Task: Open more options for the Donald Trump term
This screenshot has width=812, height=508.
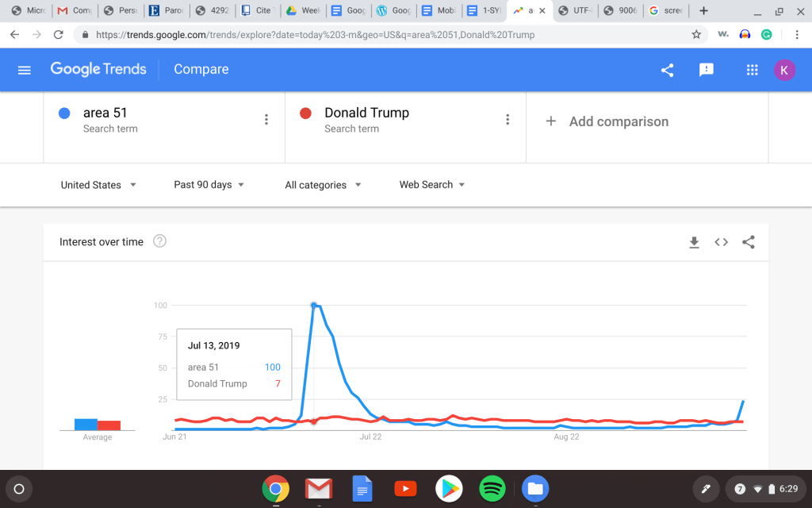Action: click(507, 120)
